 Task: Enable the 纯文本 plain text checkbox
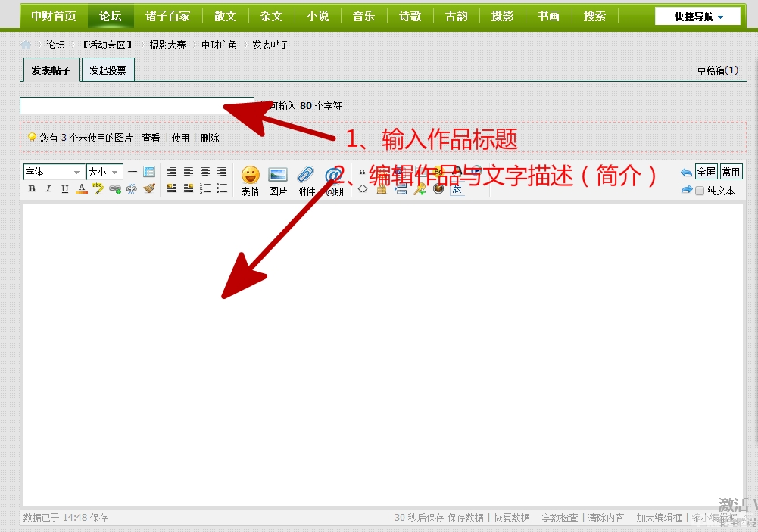pyautogui.click(x=700, y=191)
